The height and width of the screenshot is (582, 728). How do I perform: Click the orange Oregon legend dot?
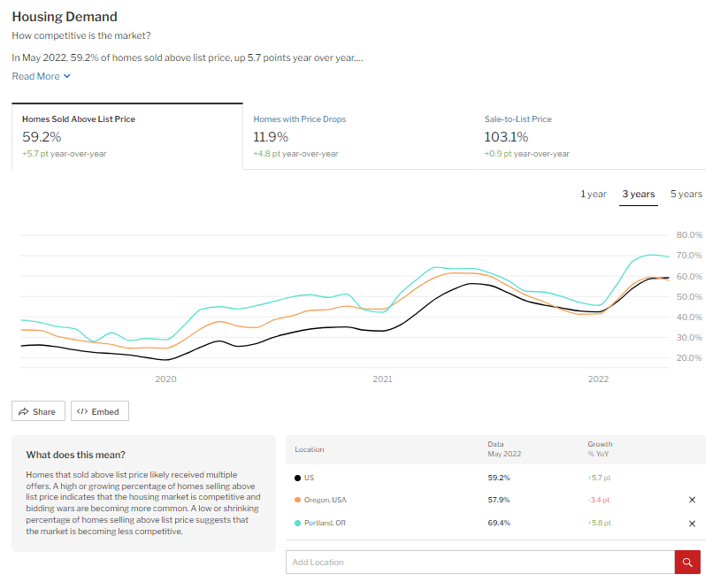tap(297, 500)
